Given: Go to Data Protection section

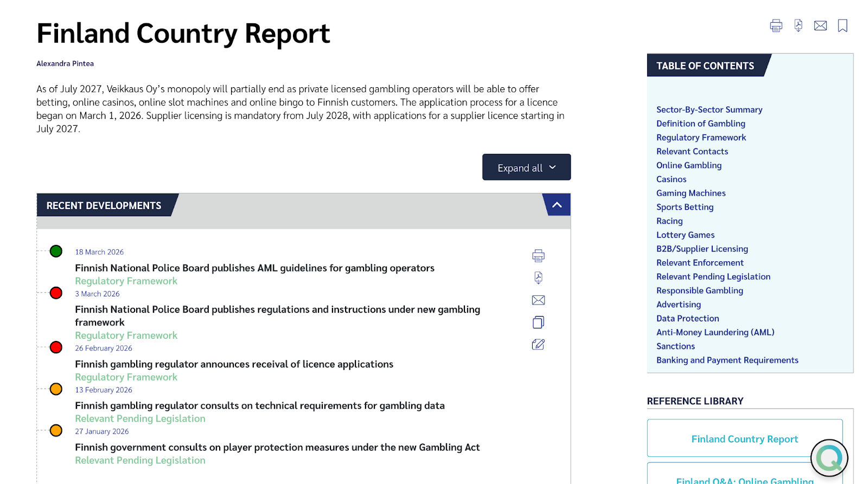Looking at the screenshot, I should pyautogui.click(x=687, y=318).
